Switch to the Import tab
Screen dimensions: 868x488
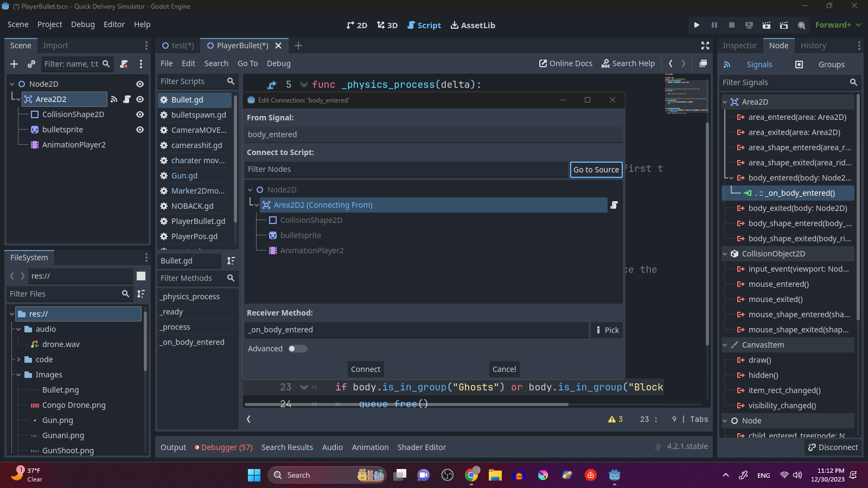coord(55,46)
